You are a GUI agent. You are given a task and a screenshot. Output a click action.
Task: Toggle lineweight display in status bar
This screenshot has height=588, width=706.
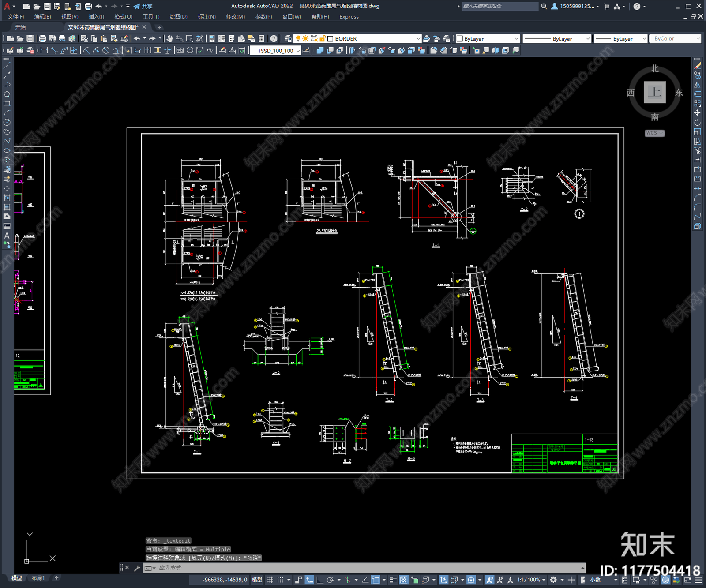point(393,580)
